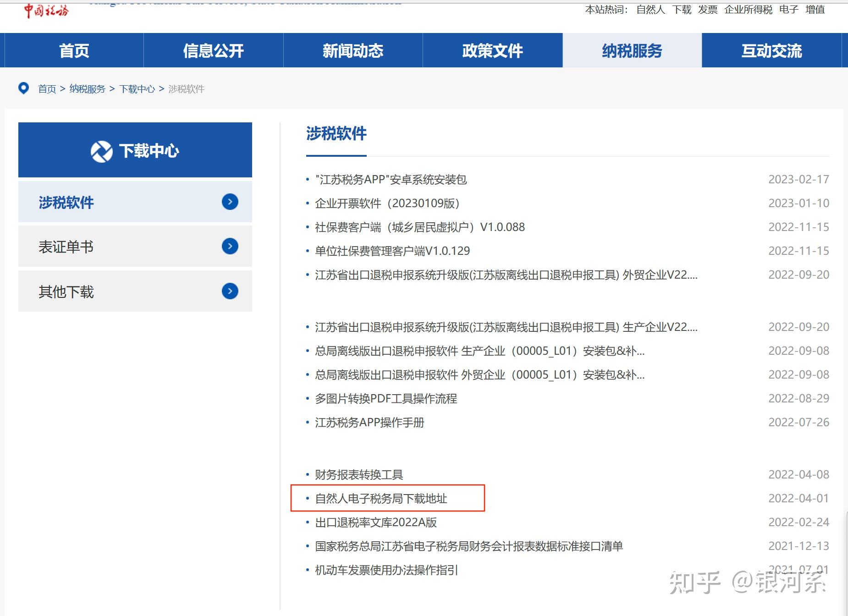Click date 2022-07-26
This screenshot has height=616, width=848.
(798, 422)
